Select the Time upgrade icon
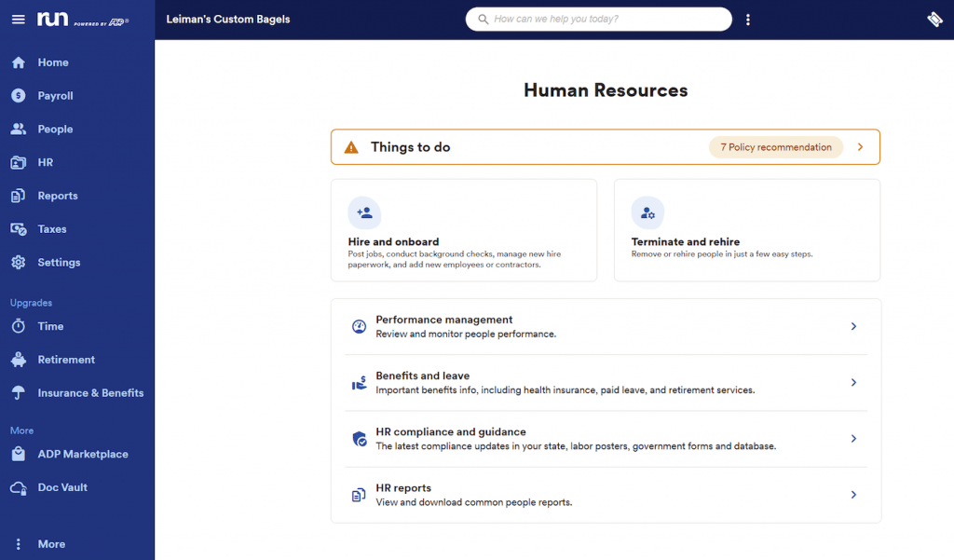The width and height of the screenshot is (954, 560). pyautogui.click(x=19, y=326)
